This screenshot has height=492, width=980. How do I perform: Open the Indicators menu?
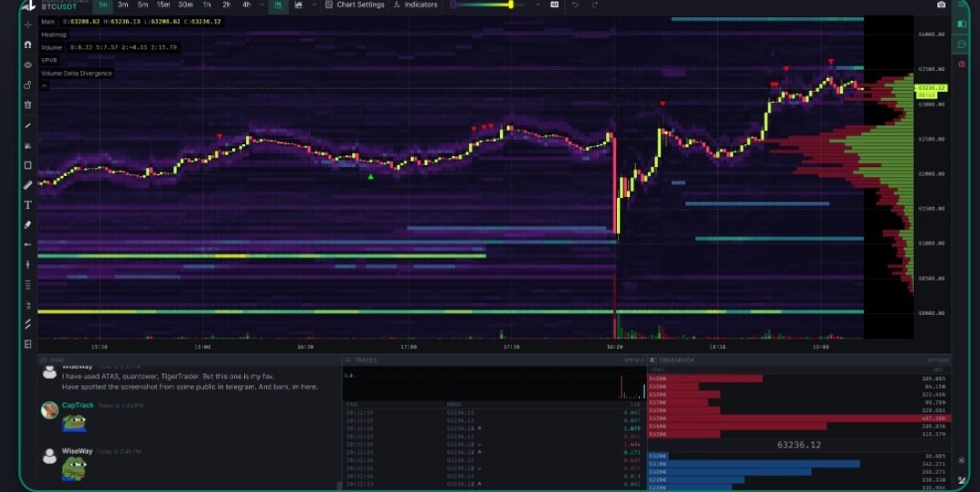click(x=416, y=5)
